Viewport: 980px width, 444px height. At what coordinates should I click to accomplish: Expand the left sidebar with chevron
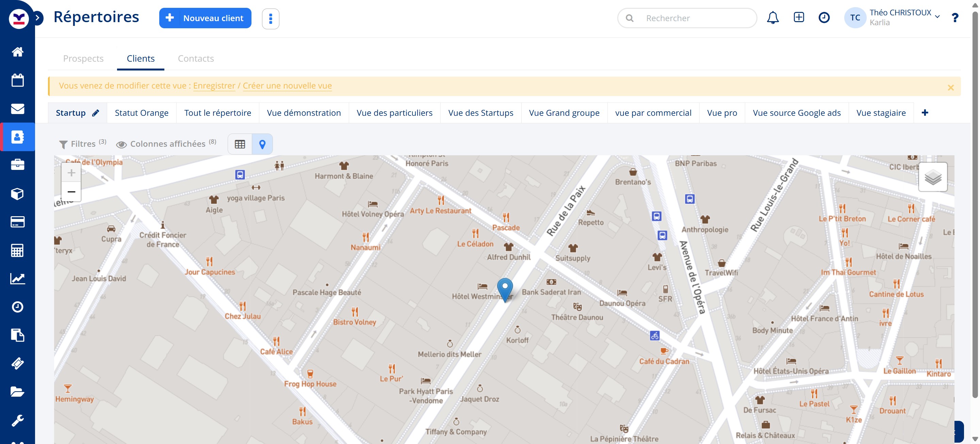[x=38, y=17]
